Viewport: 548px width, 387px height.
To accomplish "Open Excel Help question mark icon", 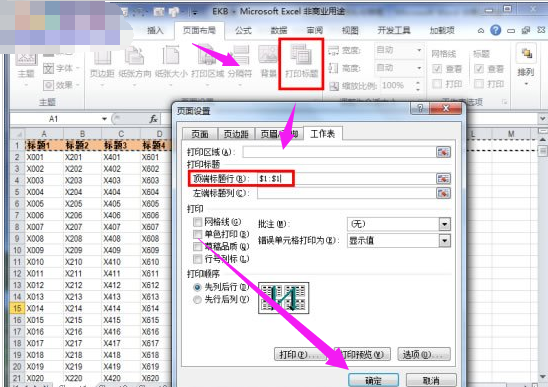I will (x=495, y=30).
